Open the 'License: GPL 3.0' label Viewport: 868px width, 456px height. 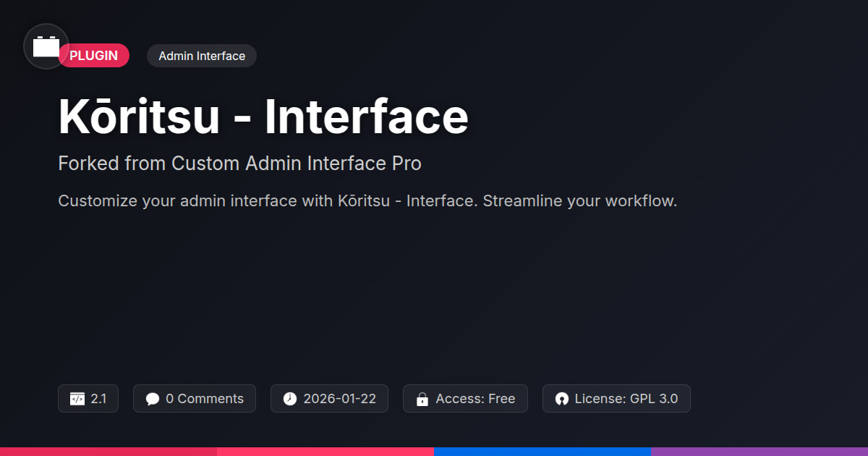pos(626,399)
